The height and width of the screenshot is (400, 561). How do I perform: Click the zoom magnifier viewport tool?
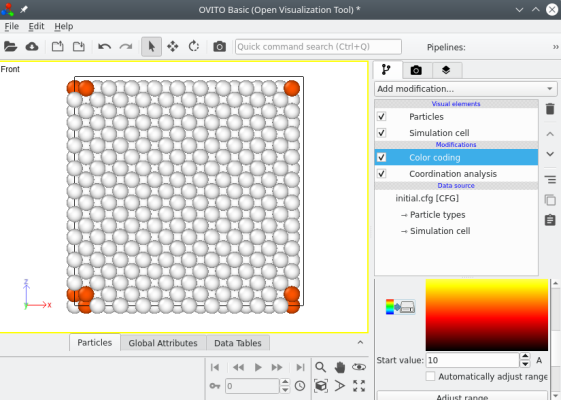point(320,367)
